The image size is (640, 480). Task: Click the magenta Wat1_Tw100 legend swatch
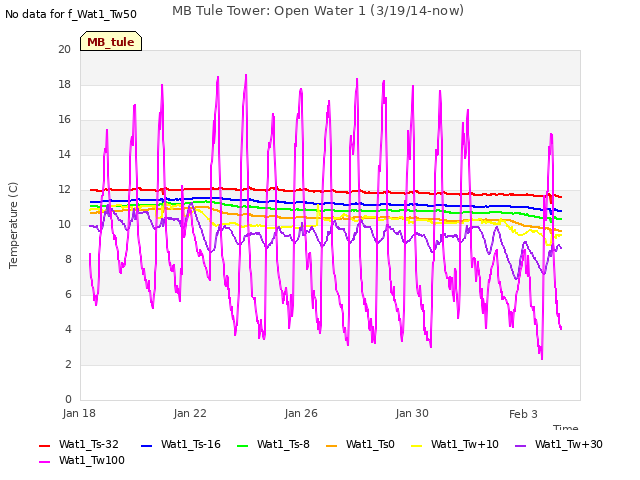[44, 462]
